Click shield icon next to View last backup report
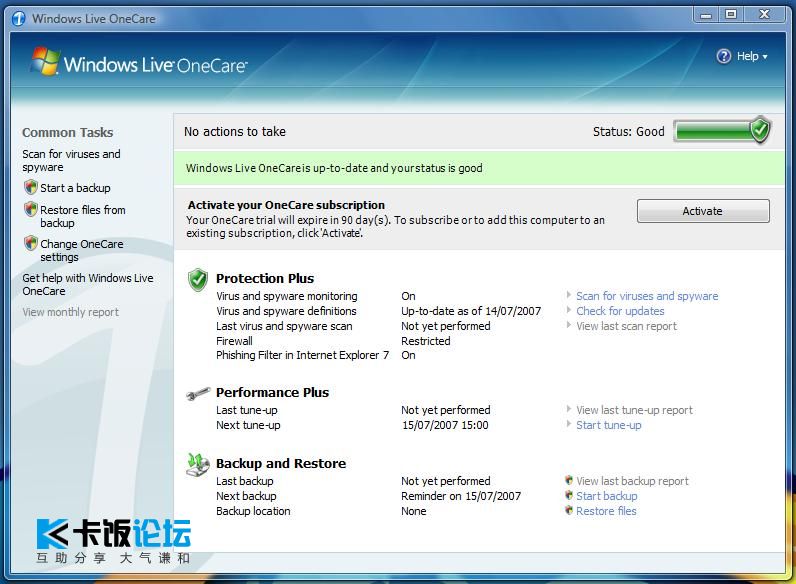796x584 pixels. click(x=569, y=480)
